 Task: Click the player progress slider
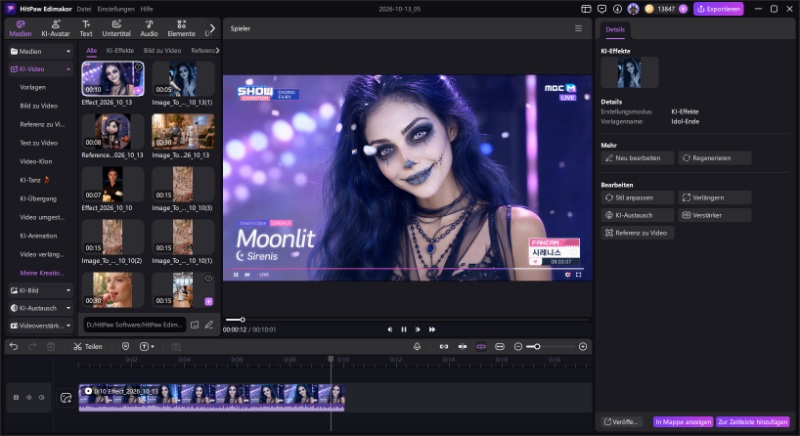[x=407, y=320]
